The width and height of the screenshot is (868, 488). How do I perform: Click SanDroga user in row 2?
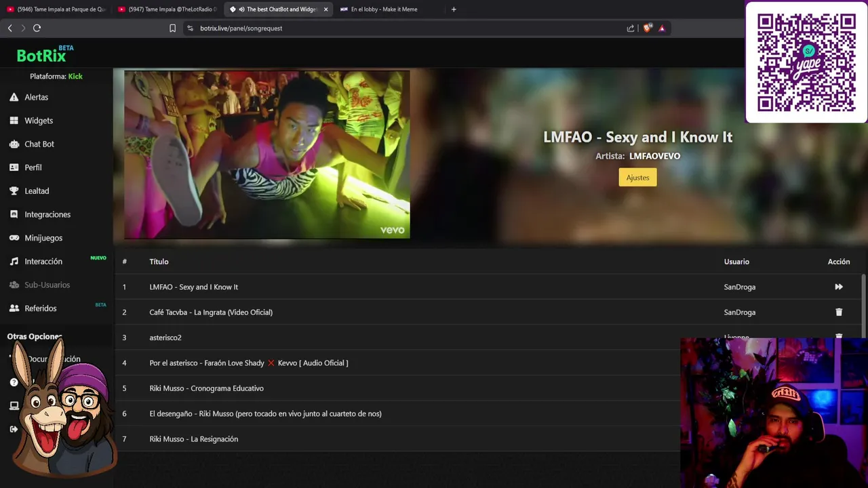click(739, 312)
